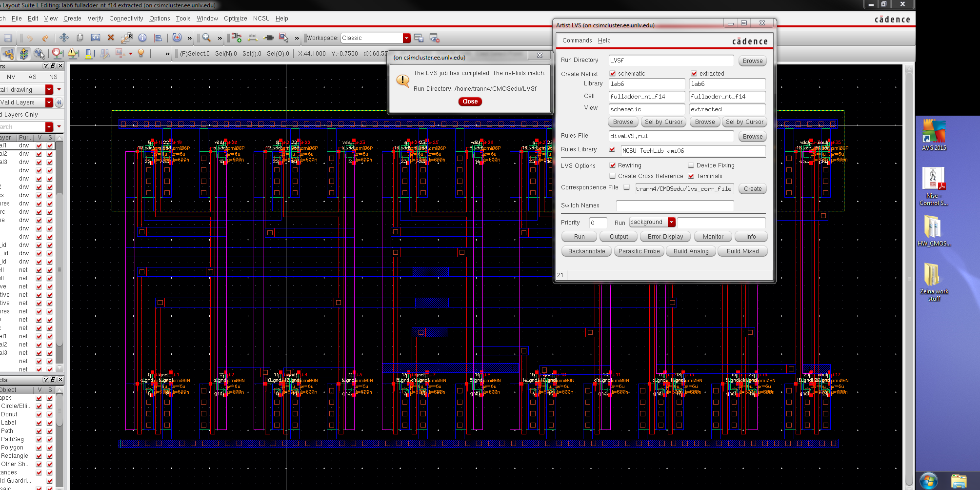The image size is (980, 490).
Task: Open the Valid Layers dropdown
Action: click(49, 102)
